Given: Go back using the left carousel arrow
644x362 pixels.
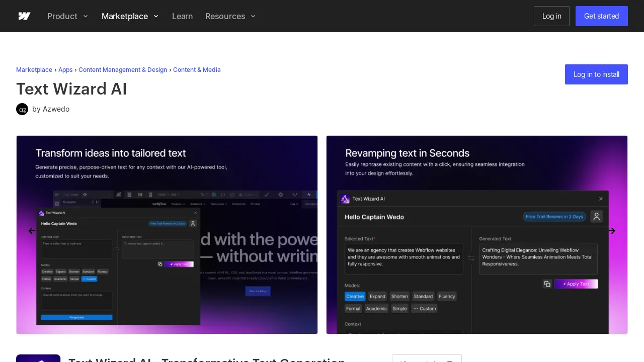Looking at the screenshot, I should (32, 231).
